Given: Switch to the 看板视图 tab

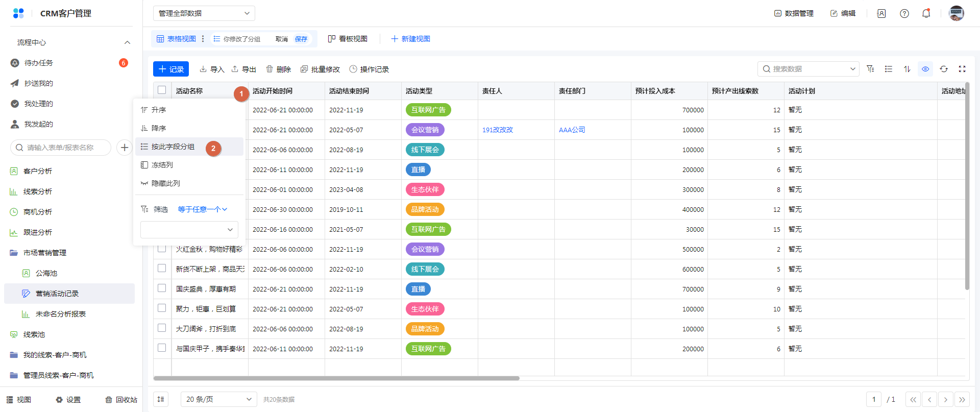Looking at the screenshot, I should [x=348, y=39].
